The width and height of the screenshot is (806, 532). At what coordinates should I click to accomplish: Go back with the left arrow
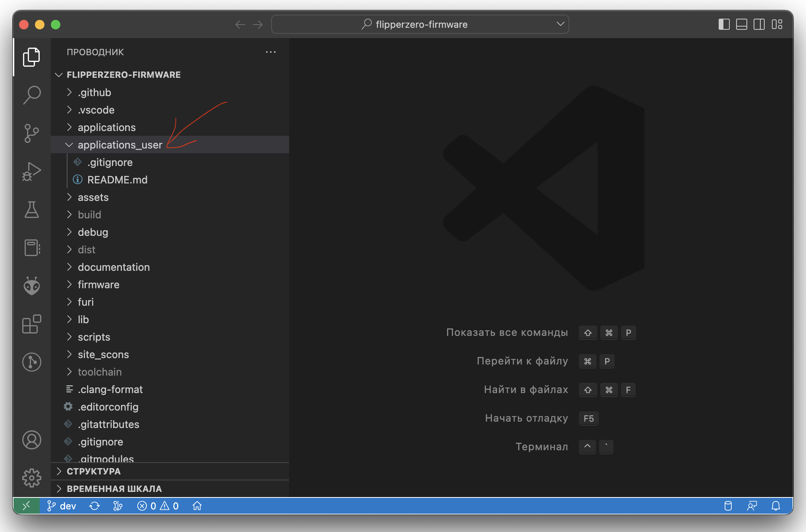[x=240, y=25]
